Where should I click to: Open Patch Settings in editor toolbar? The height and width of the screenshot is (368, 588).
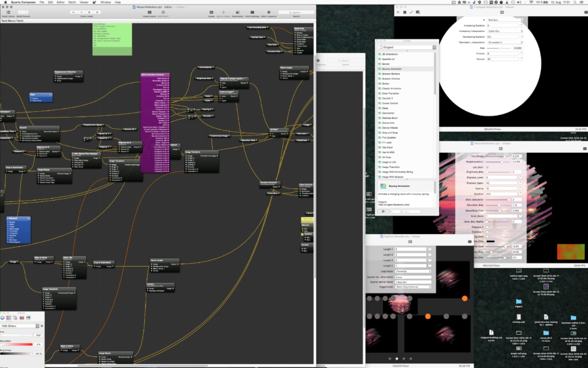pyautogui.click(x=252, y=12)
